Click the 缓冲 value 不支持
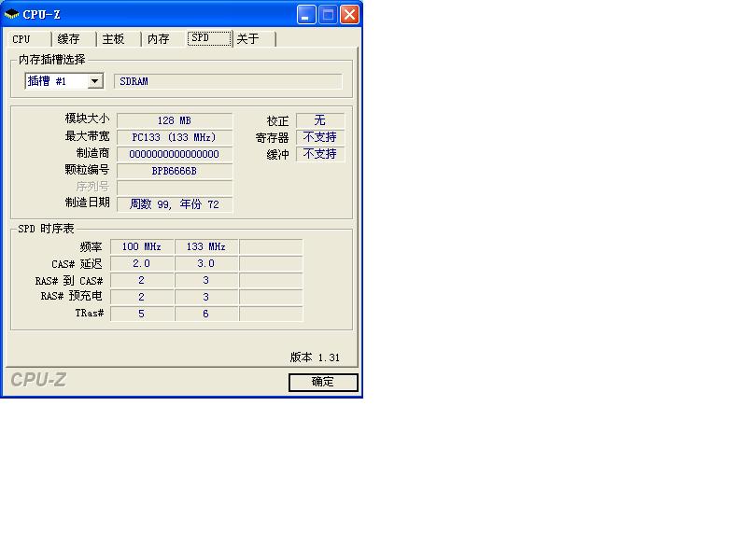This screenshot has width=747, height=560. pos(320,154)
